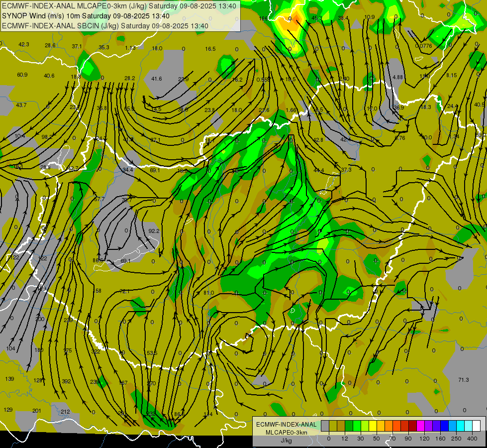Click the map value 392

point(67,381)
